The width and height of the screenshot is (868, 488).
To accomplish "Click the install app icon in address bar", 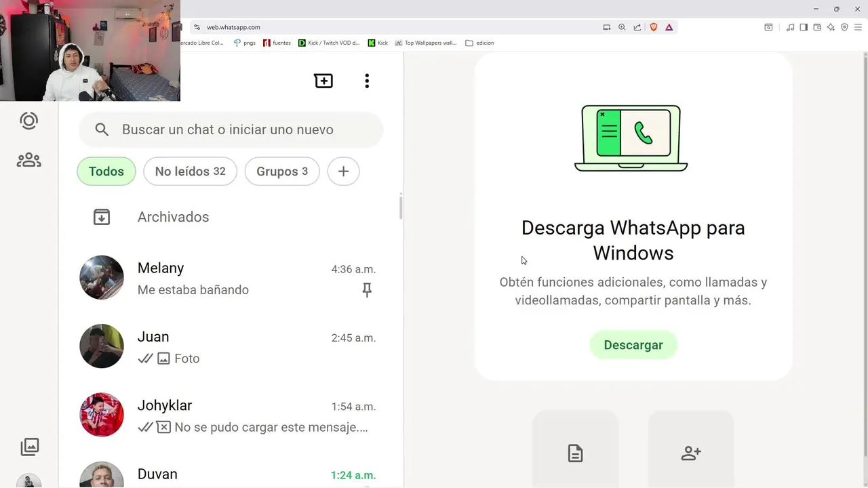I will 607,27.
